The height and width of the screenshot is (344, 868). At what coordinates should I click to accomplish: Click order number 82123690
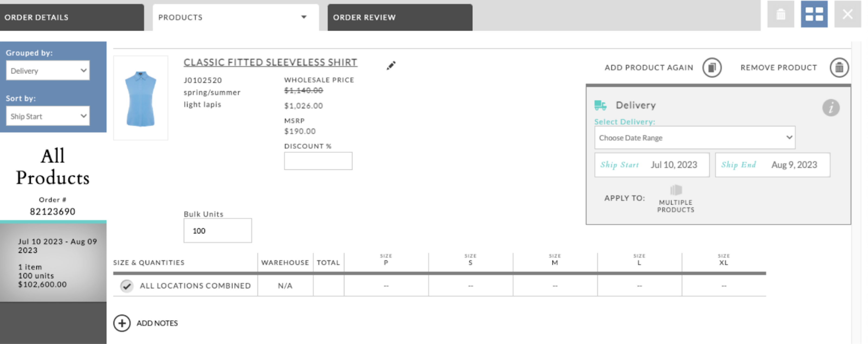click(53, 212)
